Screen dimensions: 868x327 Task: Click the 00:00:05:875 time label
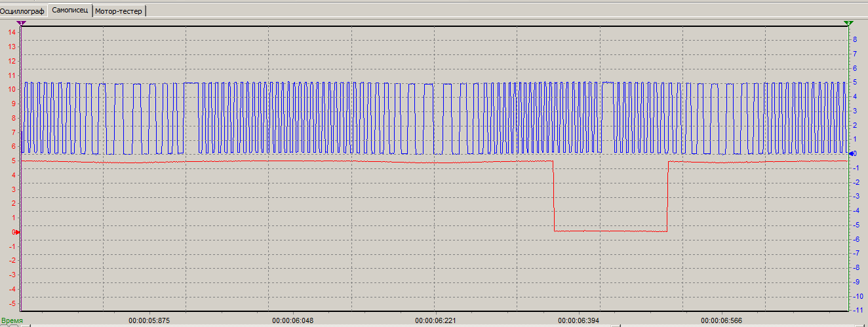[149, 321]
